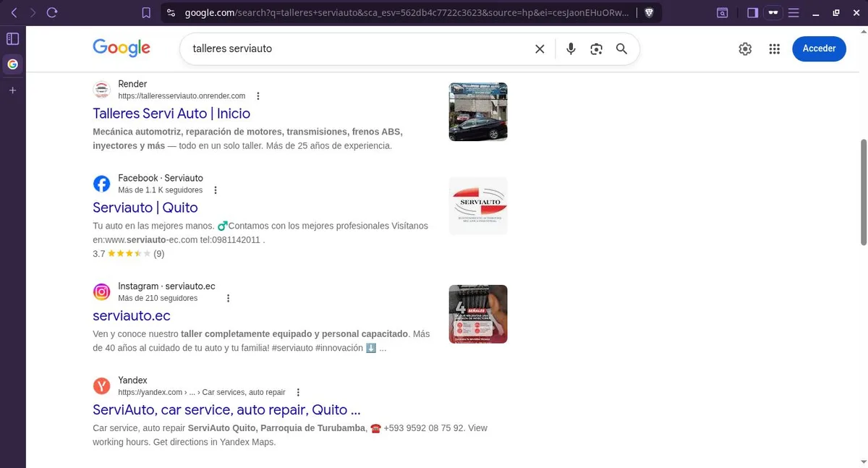This screenshot has width=868, height=468.
Task: Open more options for Facebook result
Action: click(x=216, y=190)
